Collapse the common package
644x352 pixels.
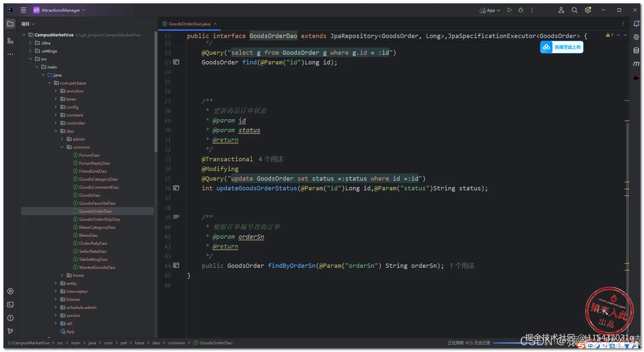click(x=62, y=147)
